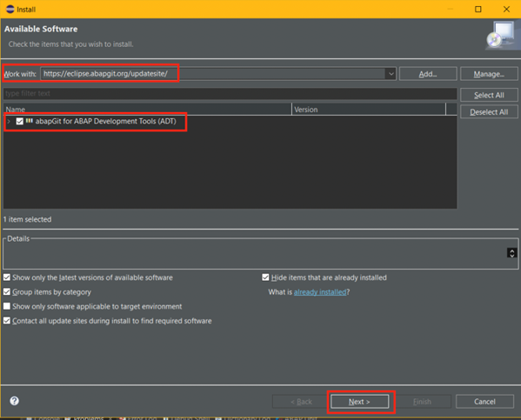521x420 pixels.
Task: Click the Eclipse icon in the title bar
Action: (x=10, y=10)
